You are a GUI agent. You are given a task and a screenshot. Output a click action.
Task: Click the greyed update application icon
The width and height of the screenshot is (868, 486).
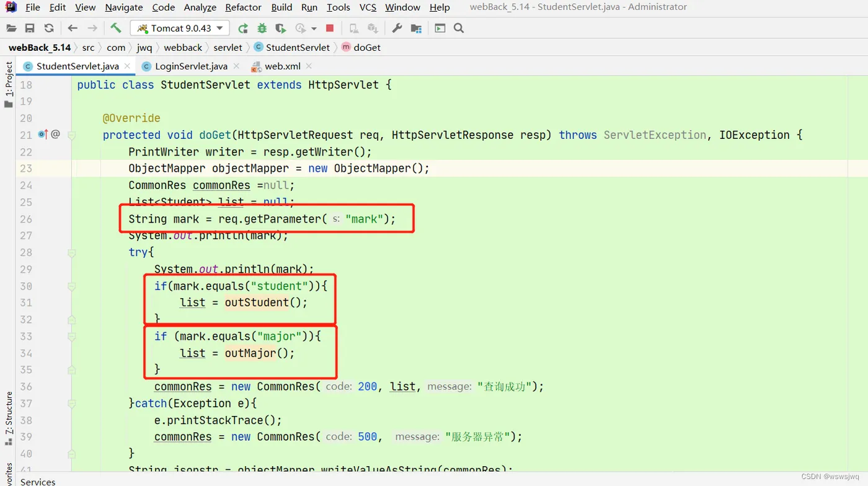tap(353, 28)
